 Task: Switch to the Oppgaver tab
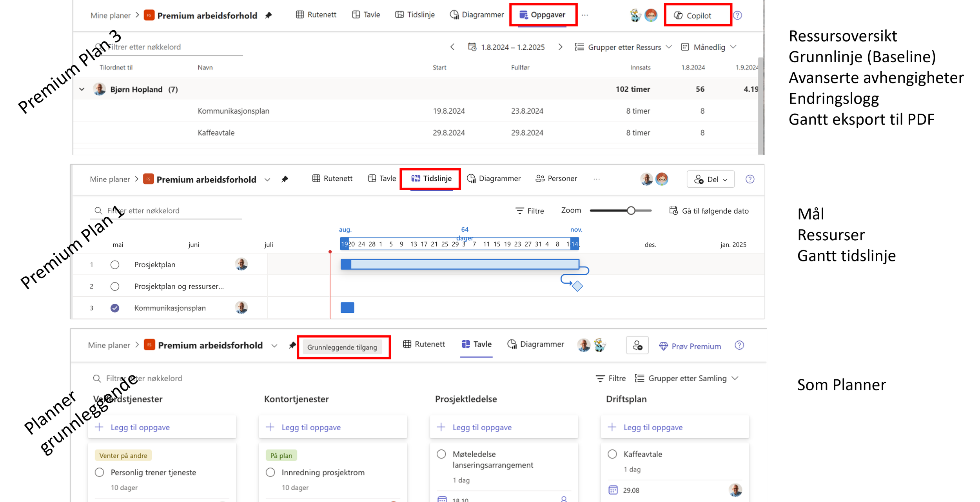[543, 15]
